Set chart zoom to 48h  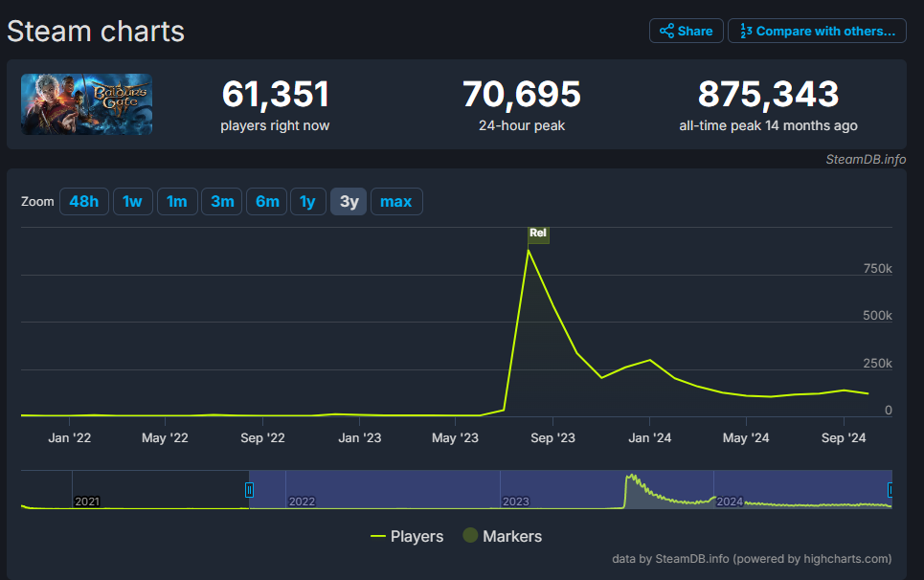coord(83,201)
